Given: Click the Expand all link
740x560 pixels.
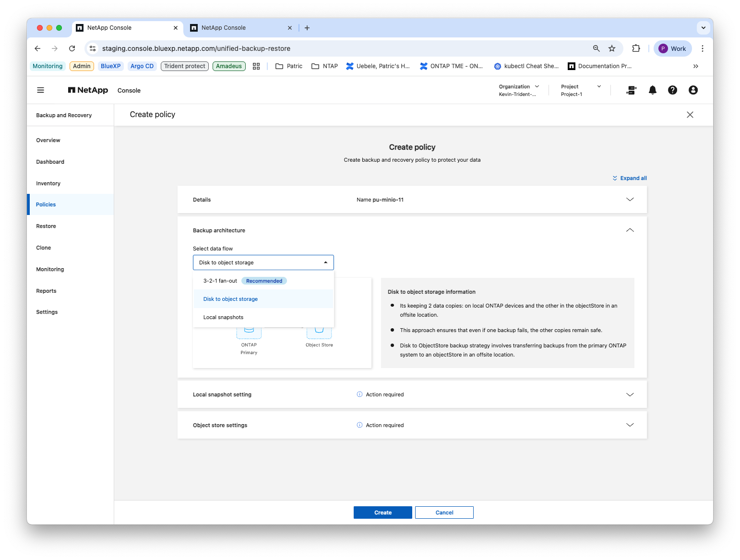Looking at the screenshot, I should coord(630,178).
